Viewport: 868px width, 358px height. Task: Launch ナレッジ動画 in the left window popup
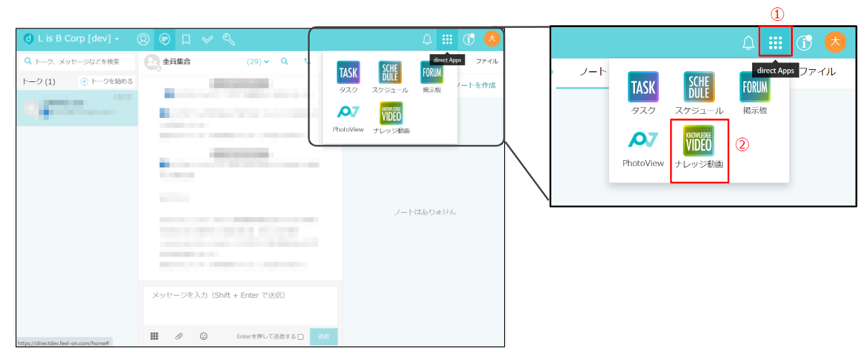pyautogui.click(x=391, y=118)
